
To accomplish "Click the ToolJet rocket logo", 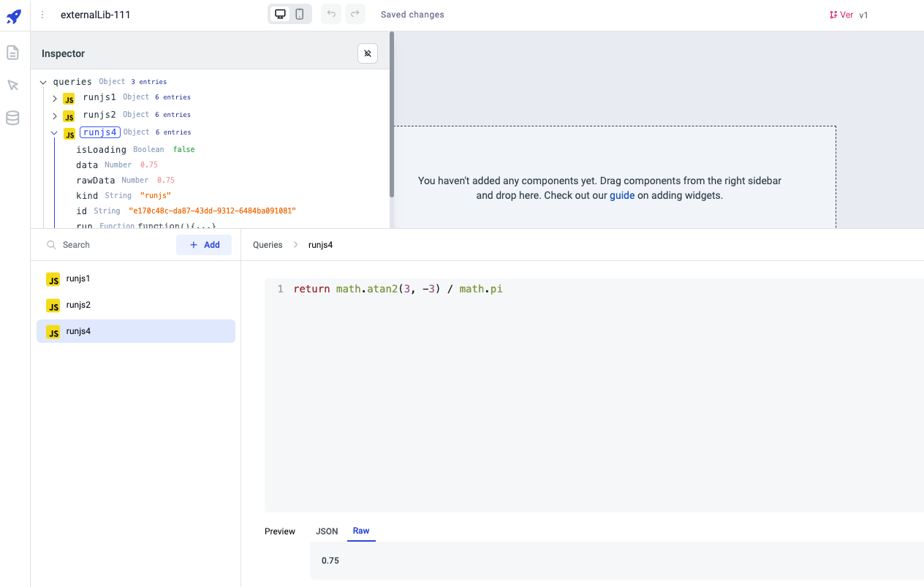I will pyautogui.click(x=14, y=16).
